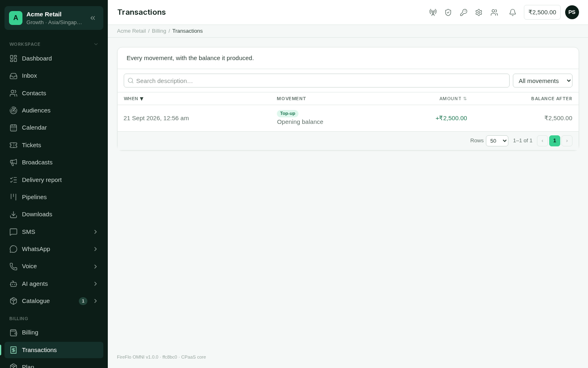
Task: Open Contacts in the sidebar
Action: 54,93
